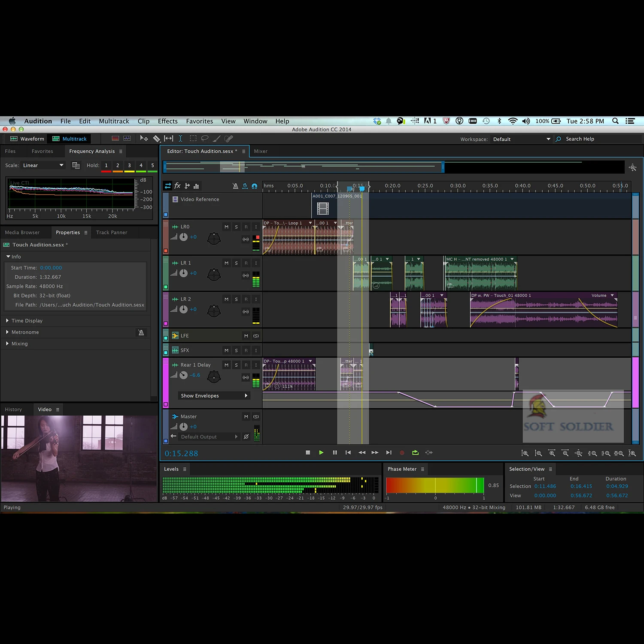Open the Copy/snapshot icon next to Scale
This screenshot has height=644, width=644.
pos(76,165)
